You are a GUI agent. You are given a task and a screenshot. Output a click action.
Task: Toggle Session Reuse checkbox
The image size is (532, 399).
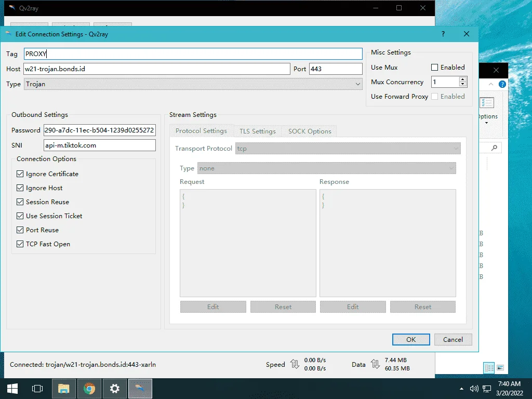[x=20, y=202]
